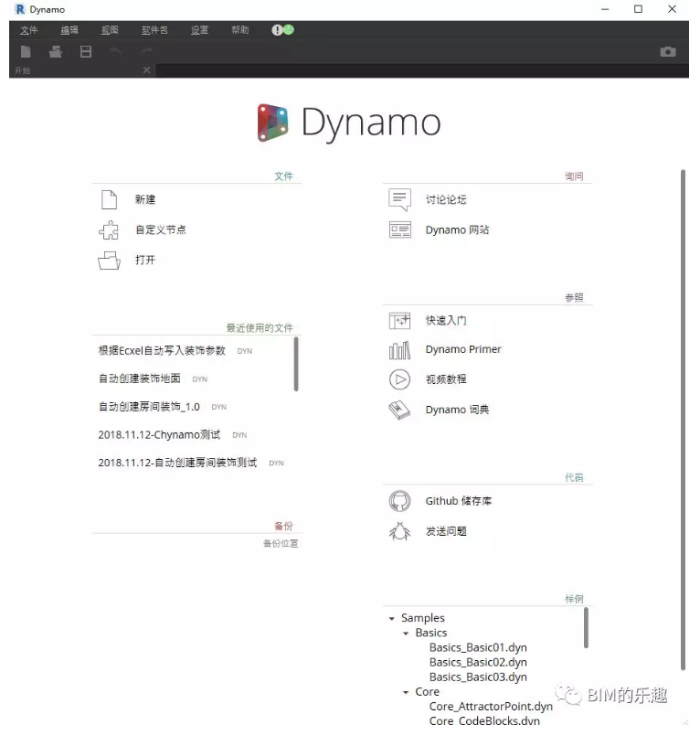Click 新建 to create a new file
700x746 pixels.
tap(145, 200)
